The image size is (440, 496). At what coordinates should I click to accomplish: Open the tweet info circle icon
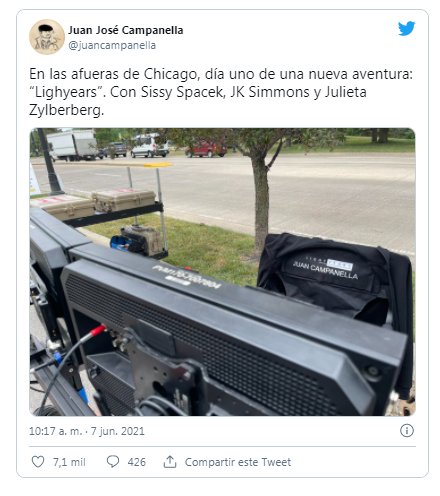tap(407, 431)
